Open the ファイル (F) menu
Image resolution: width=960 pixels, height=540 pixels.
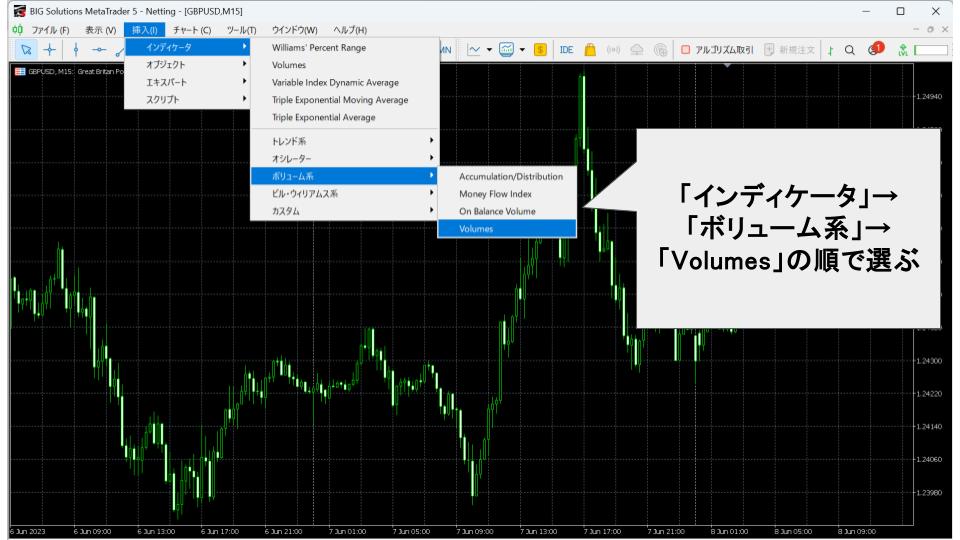(x=50, y=29)
